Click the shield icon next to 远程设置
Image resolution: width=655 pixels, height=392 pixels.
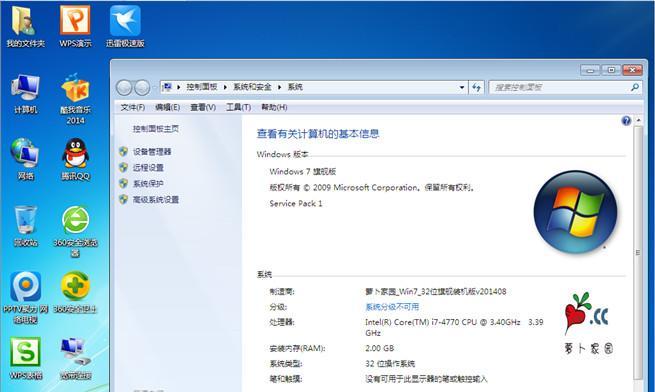pos(123,167)
